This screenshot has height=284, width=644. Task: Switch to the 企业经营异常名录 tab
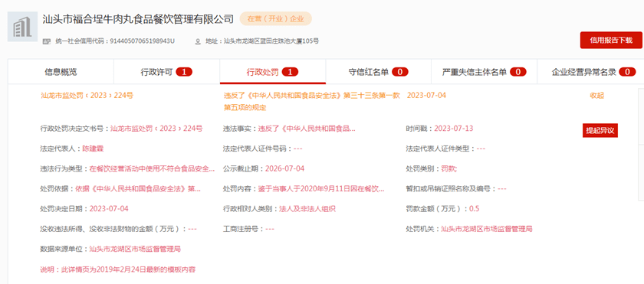pos(590,72)
